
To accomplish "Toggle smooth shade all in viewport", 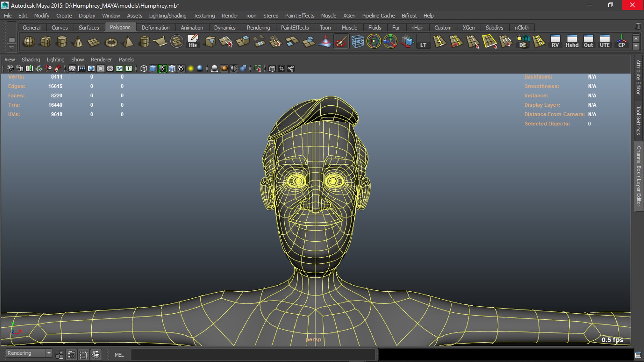I will point(153,69).
